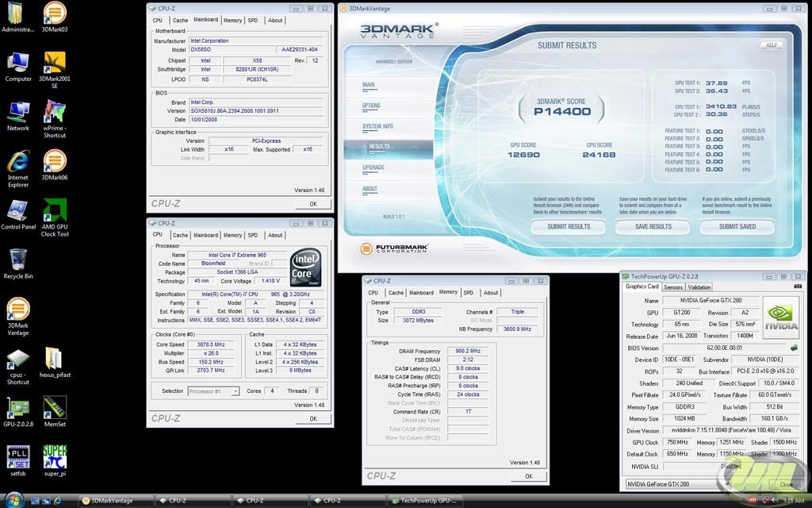Open the graphics card dropdown in GPU-Z
The width and height of the screenshot is (812, 508).
pyautogui.click(x=679, y=484)
